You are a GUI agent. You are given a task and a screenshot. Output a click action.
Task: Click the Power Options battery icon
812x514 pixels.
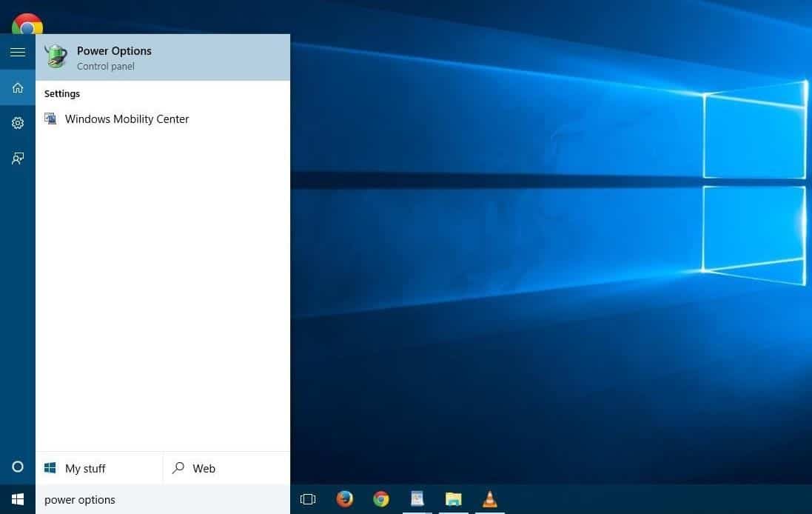click(56, 57)
